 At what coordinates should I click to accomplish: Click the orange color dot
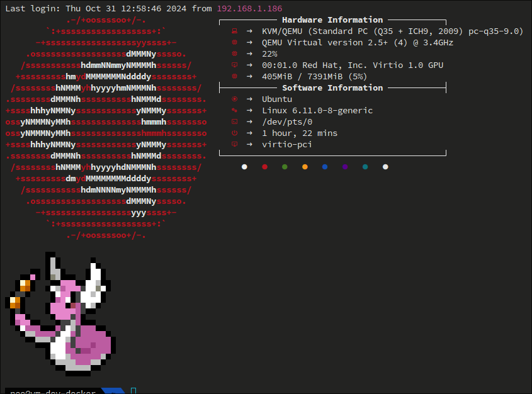(305, 167)
